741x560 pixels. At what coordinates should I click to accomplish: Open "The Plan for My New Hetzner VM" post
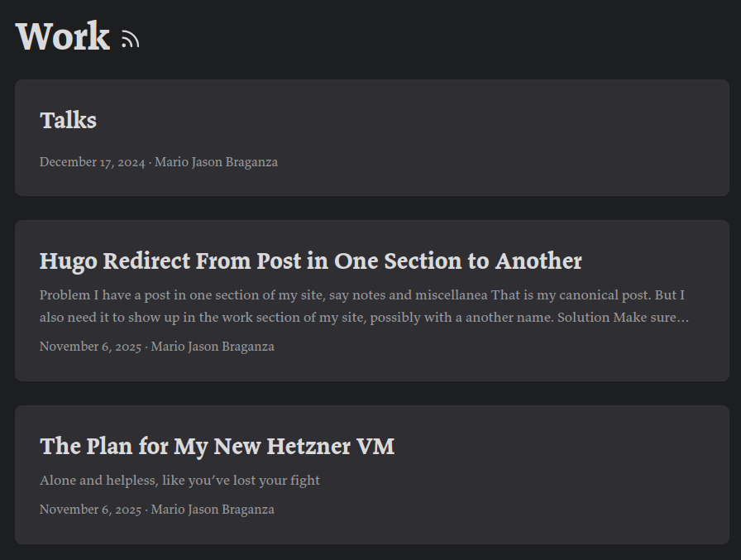pyautogui.click(x=217, y=446)
